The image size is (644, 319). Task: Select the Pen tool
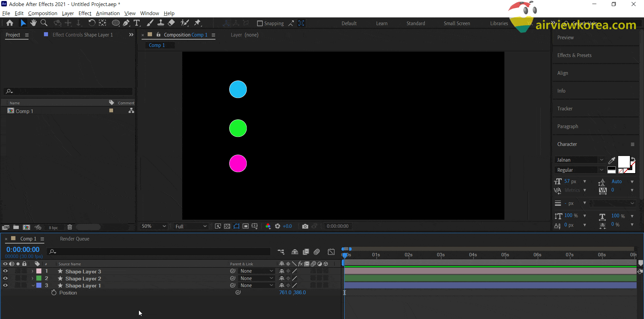[x=126, y=23]
